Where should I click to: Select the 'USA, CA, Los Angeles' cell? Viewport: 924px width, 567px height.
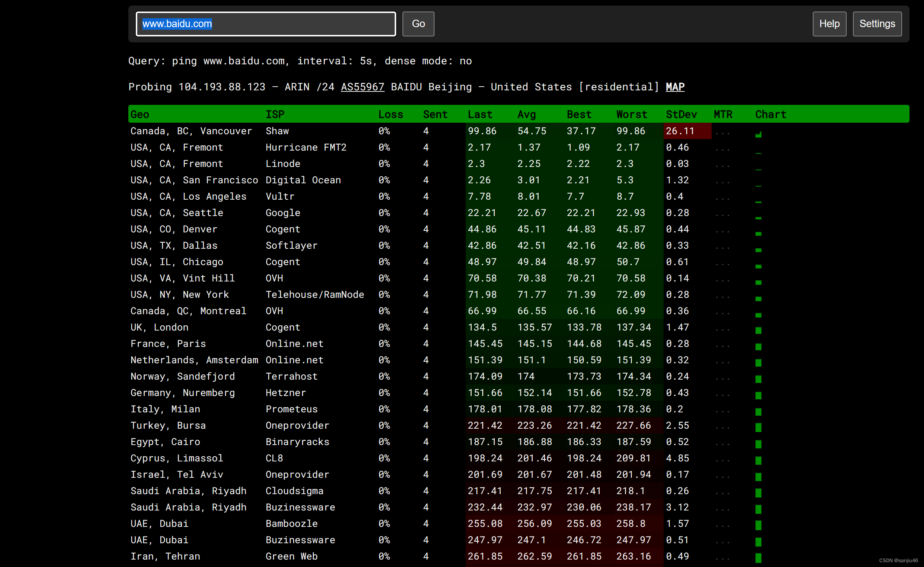point(188,197)
